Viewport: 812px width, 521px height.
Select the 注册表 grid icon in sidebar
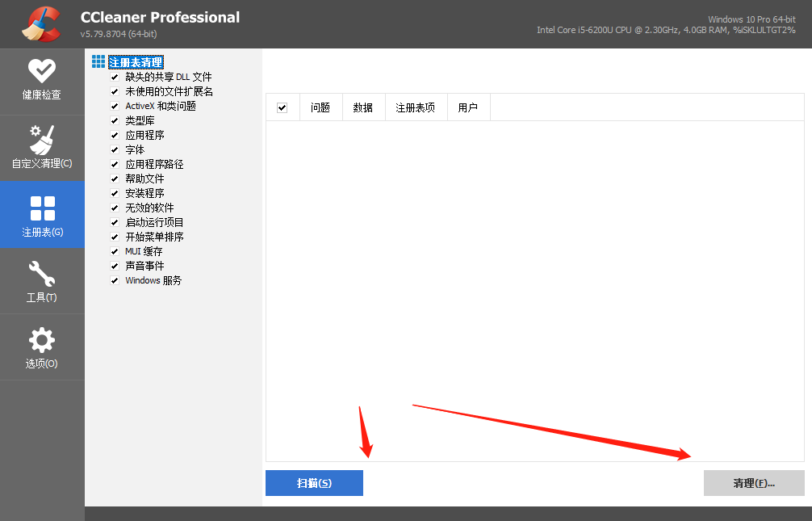[43, 208]
